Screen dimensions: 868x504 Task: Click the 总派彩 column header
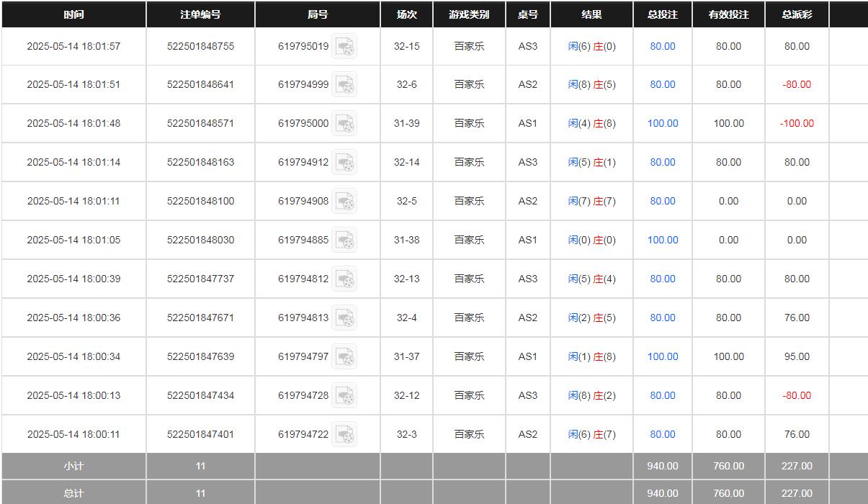pyautogui.click(x=797, y=14)
